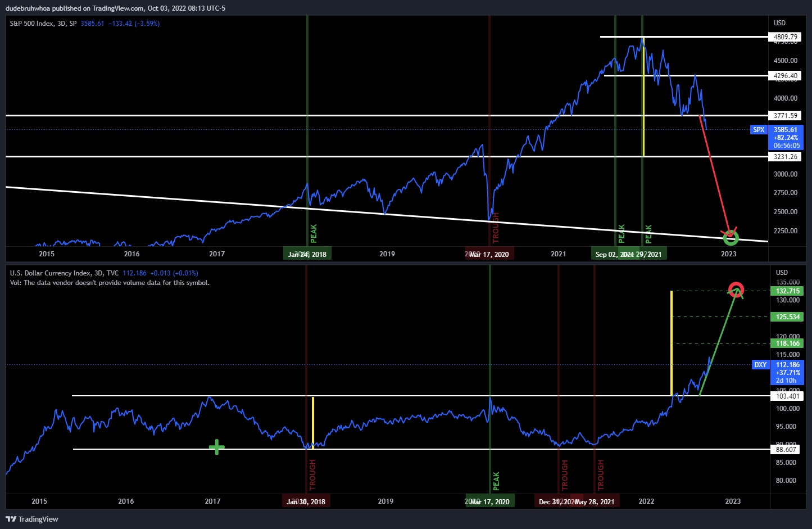
Task: Click 2023 on the Dollar Index time axis
Action: pyautogui.click(x=733, y=501)
